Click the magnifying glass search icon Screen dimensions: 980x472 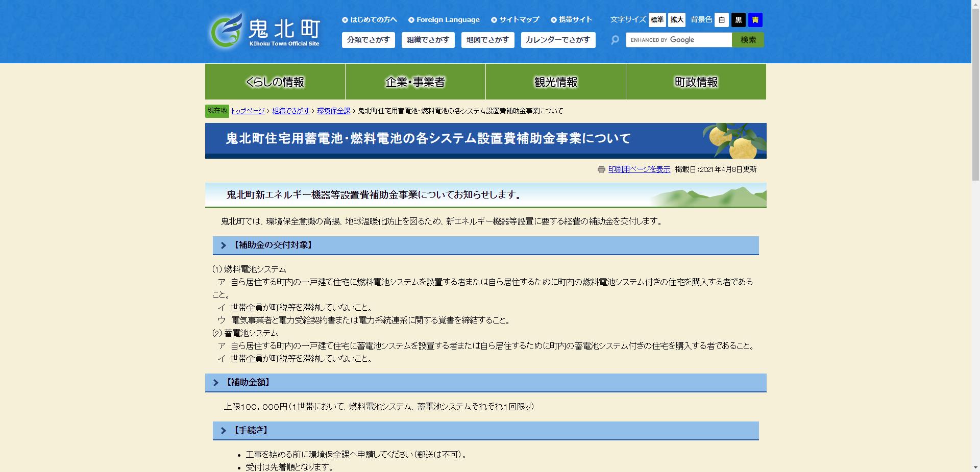(x=615, y=40)
